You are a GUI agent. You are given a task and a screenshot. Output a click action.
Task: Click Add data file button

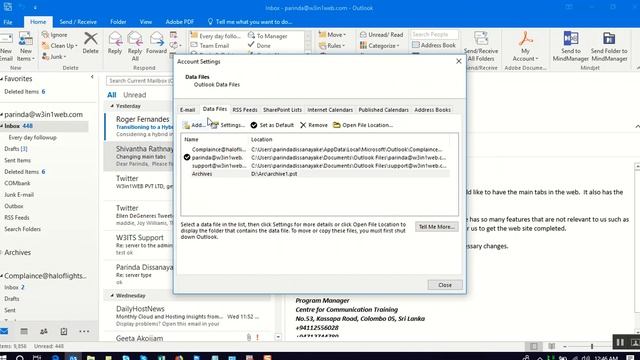[x=194, y=125]
